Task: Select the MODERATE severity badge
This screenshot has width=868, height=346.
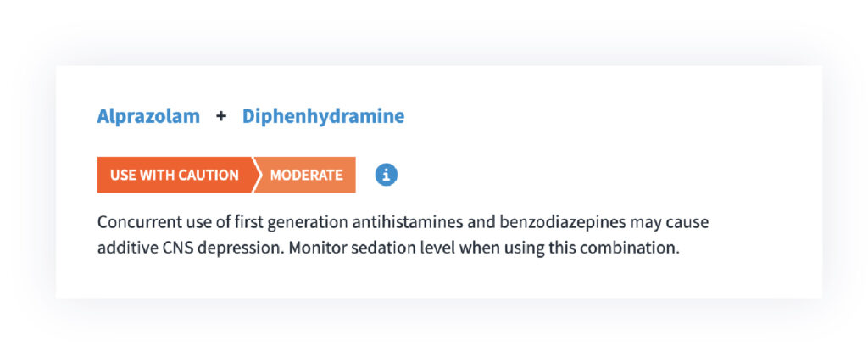Action: 306,175
